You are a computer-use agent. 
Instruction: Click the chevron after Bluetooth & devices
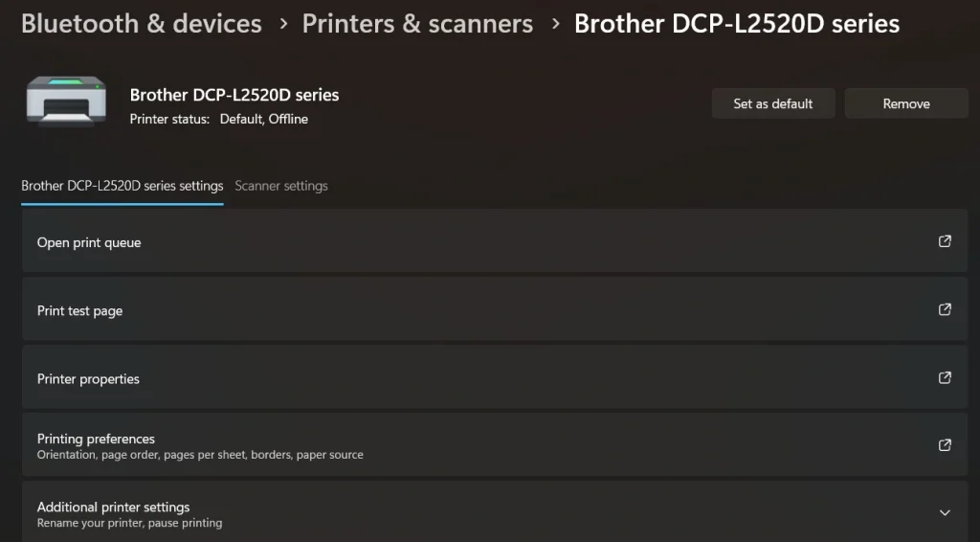[283, 24]
